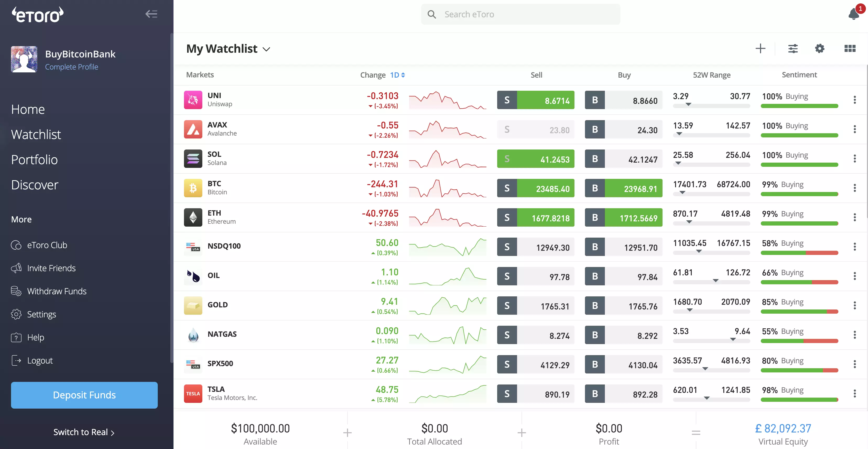Open the OIL row options menu

[x=855, y=276]
